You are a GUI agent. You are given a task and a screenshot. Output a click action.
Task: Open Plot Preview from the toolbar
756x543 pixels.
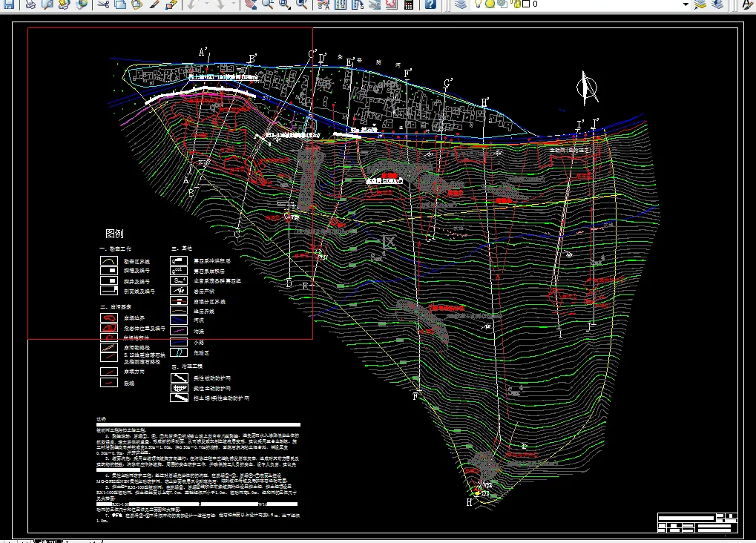47,4
